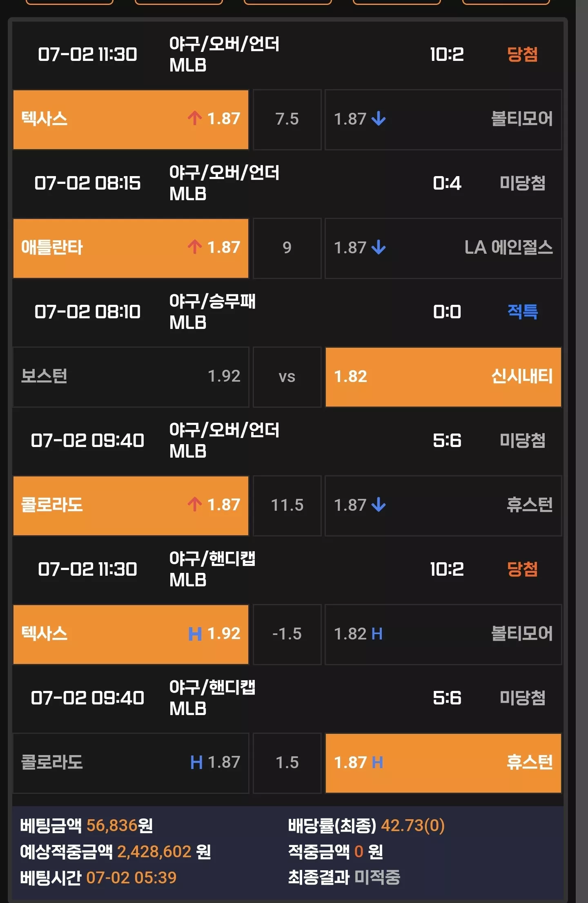Click the blue down arrow in the 휴스턴 under cell

[x=379, y=505]
